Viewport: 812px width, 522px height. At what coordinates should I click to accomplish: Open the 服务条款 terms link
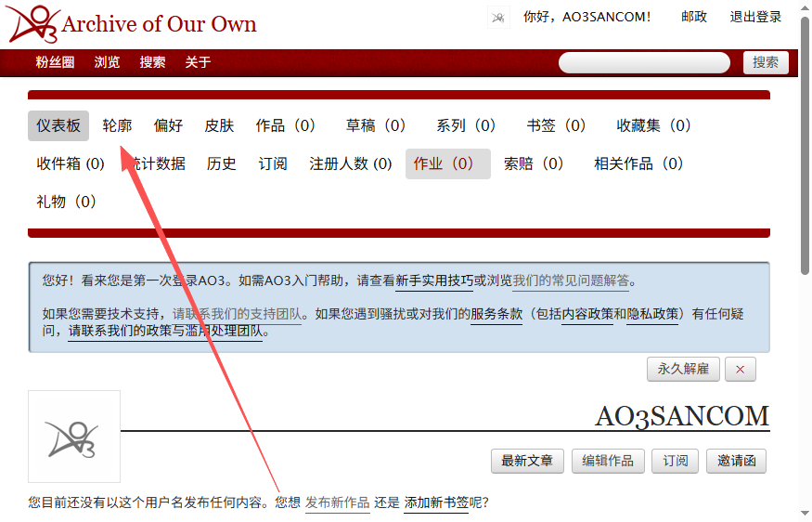point(496,314)
